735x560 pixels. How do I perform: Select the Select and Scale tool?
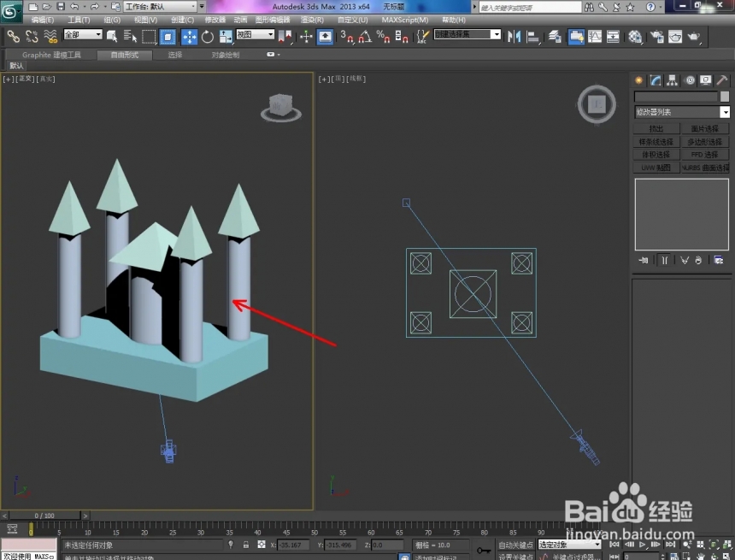pyautogui.click(x=226, y=37)
